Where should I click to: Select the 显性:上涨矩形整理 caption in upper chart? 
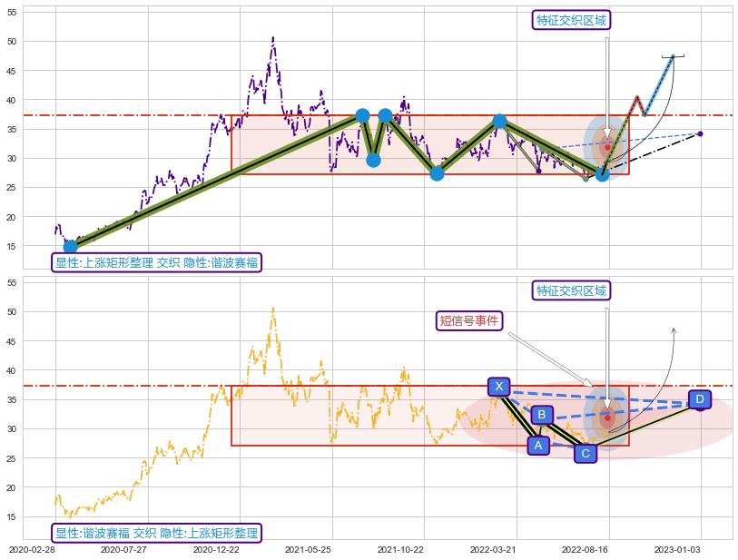pyautogui.click(x=156, y=263)
